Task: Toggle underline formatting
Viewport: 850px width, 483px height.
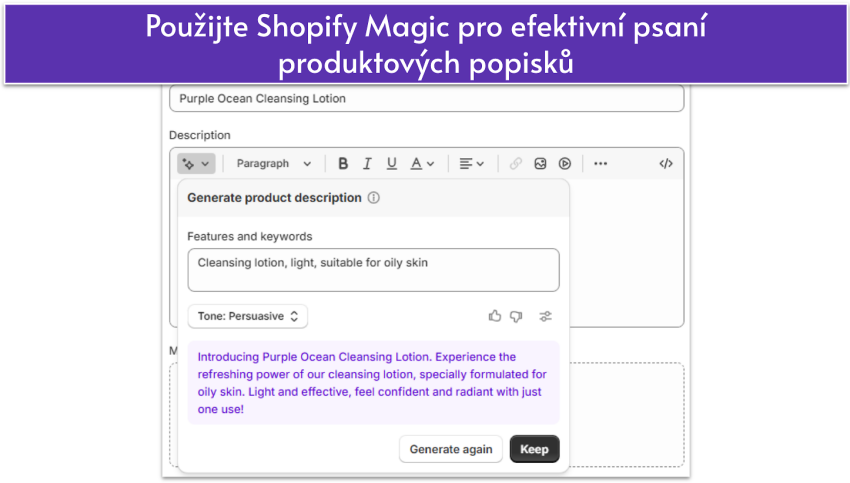Action: pyautogui.click(x=391, y=164)
